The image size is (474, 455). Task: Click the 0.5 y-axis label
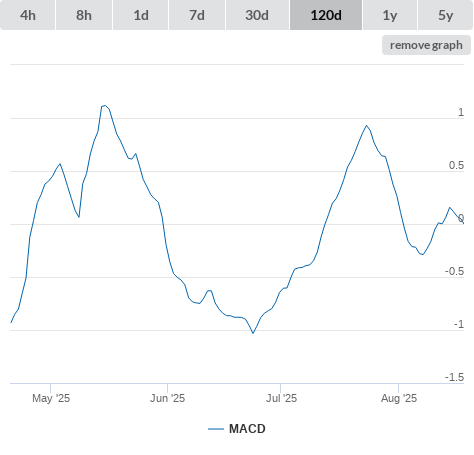coord(456,165)
